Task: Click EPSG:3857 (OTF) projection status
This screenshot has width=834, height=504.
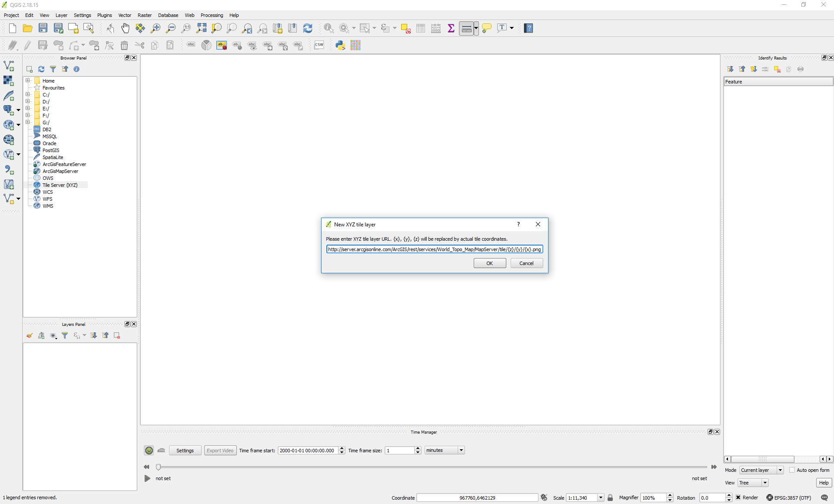Action: [789, 498]
